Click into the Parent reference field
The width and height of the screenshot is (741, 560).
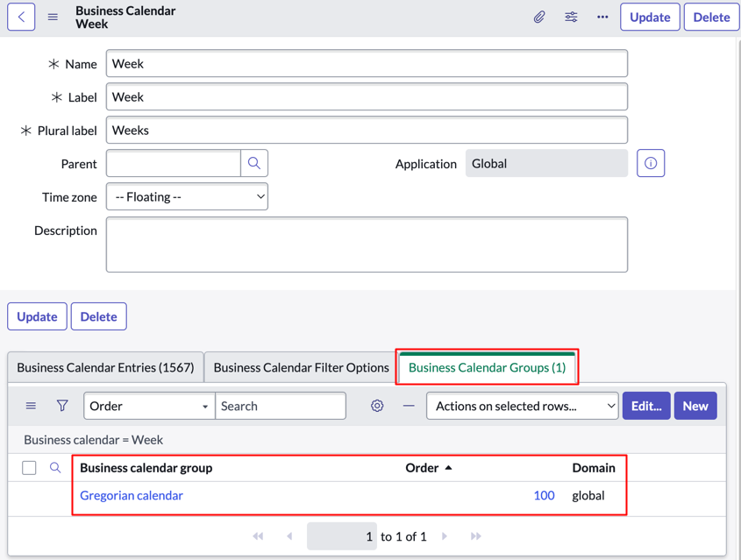pos(174,163)
